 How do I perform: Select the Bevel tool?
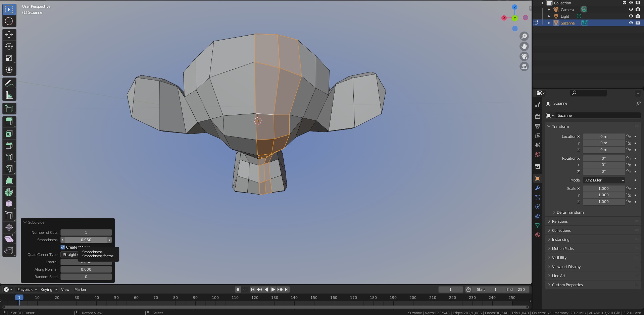[9, 145]
